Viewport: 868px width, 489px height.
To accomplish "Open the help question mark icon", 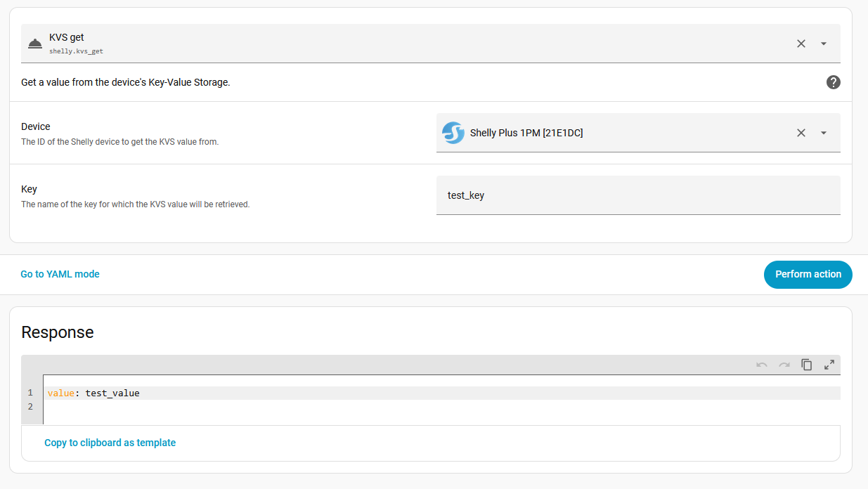I will click(833, 82).
